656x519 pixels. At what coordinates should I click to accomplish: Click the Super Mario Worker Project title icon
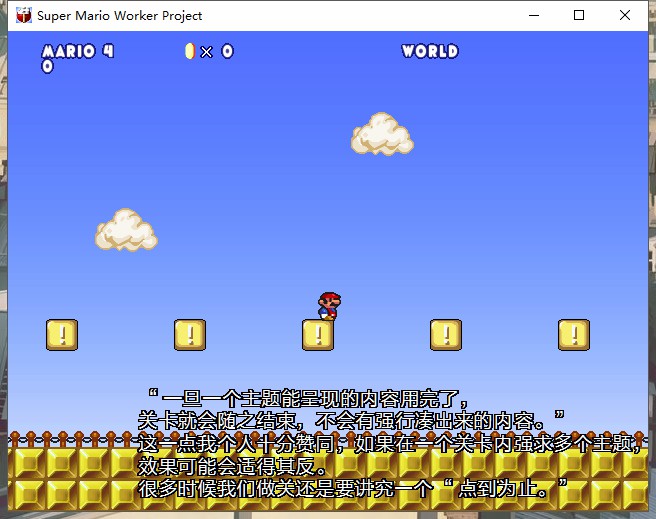pos(24,15)
